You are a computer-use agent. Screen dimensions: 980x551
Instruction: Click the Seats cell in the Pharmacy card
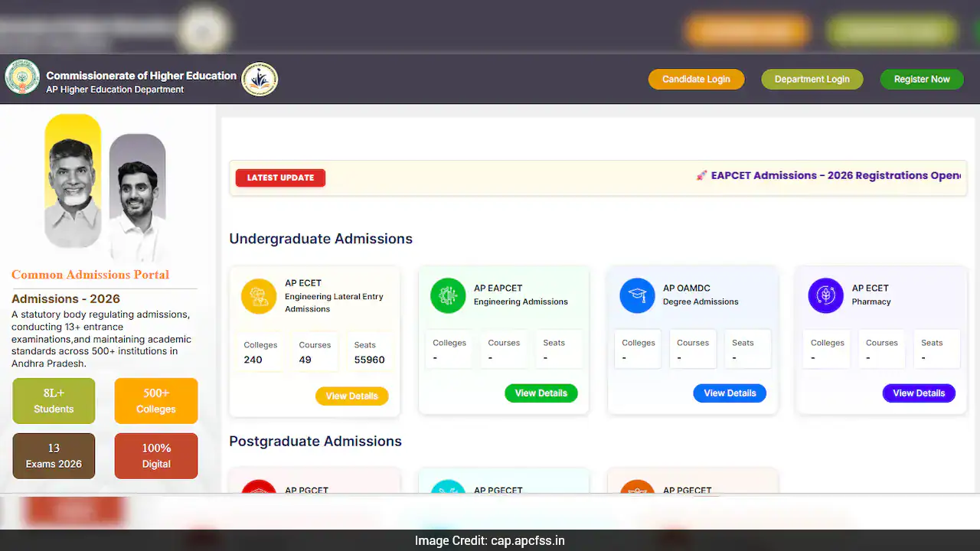click(937, 350)
